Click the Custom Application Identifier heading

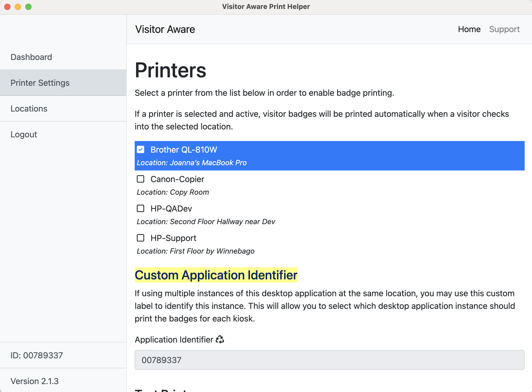[x=216, y=275]
